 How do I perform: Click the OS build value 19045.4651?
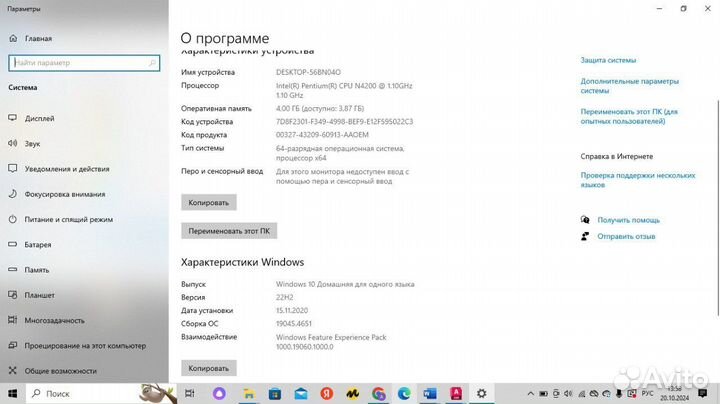click(x=293, y=324)
